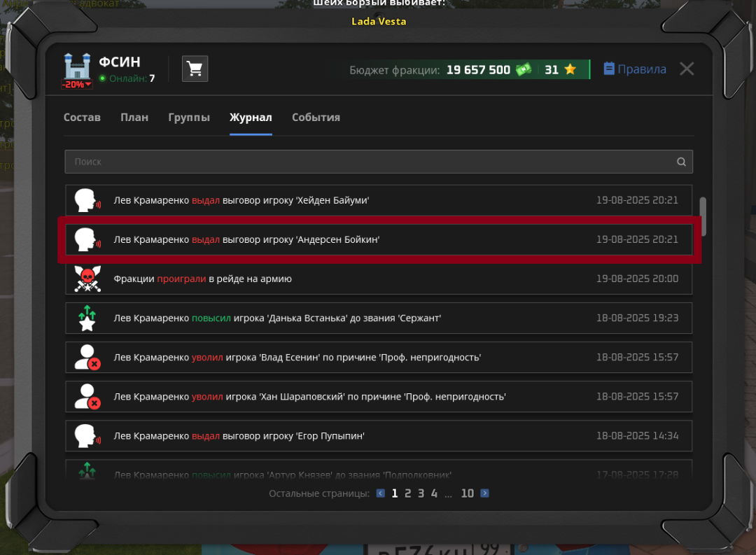
Task: Click reprimand icon for Хейден Байуми entry
Action: tap(87, 200)
